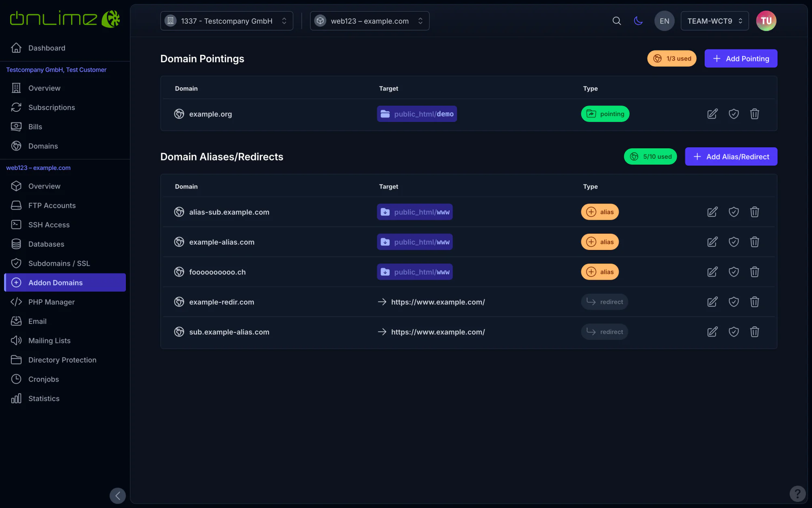Click the 5/10 used badge
812x508 pixels.
point(650,156)
